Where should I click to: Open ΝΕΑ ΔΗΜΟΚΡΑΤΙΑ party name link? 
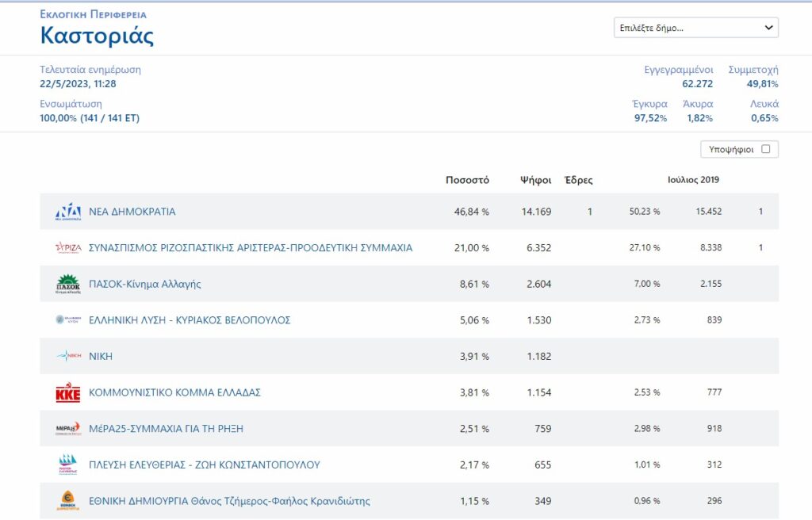point(132,212)
